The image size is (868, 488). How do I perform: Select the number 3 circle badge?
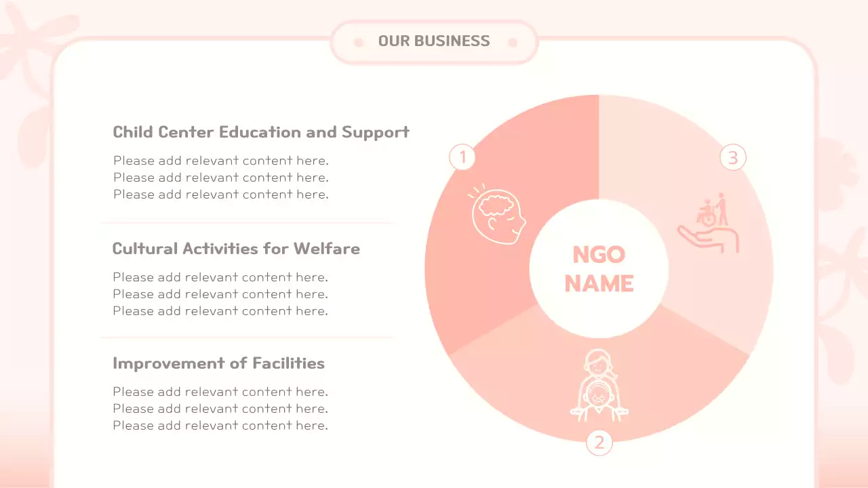click(x=732, y=157)
